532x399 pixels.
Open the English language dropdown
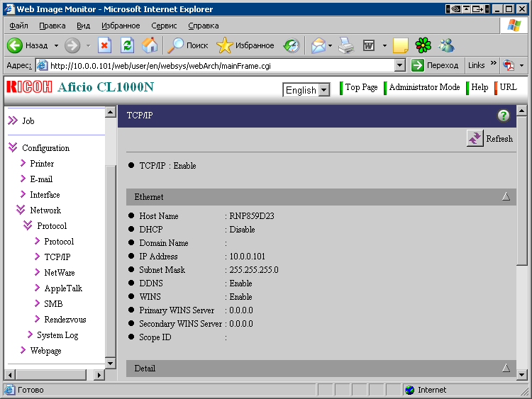tap(306, 90)
